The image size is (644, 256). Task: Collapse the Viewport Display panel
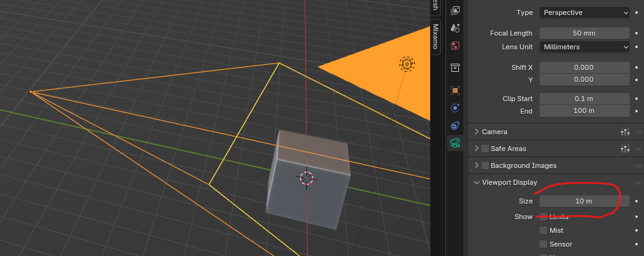pos(476,182)
